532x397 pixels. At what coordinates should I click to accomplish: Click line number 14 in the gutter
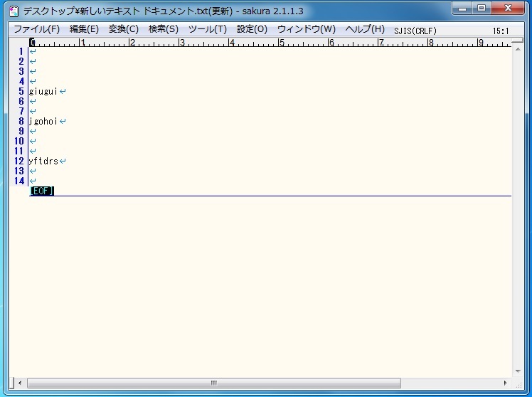(19, 181)
